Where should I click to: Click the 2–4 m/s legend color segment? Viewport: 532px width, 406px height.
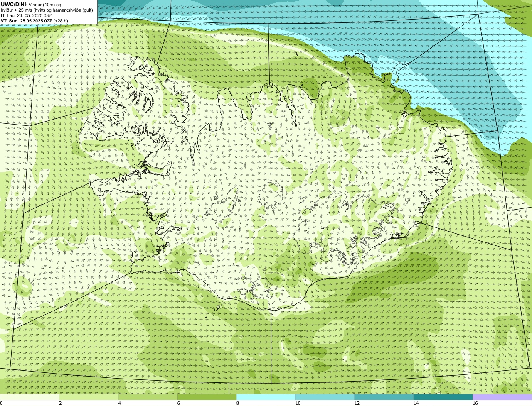89,397
